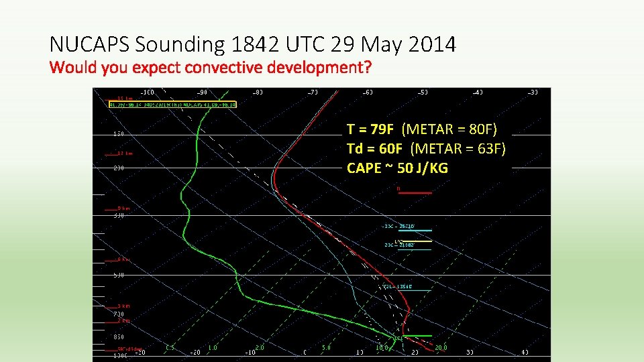Screen dimensions: 644x362
Task: Click the green 2.0 mixing ratio label
Action: (x=260, y=348)
